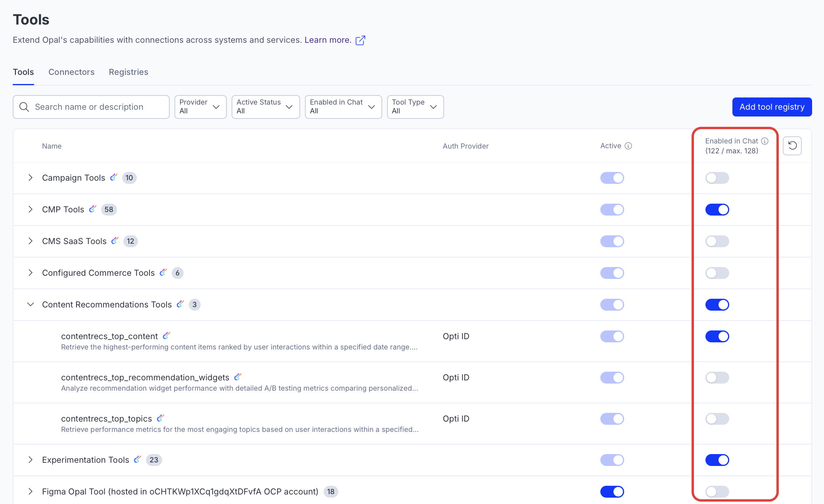Switch to the Connectors tab

pyautogui.click(x=71, y=72)
